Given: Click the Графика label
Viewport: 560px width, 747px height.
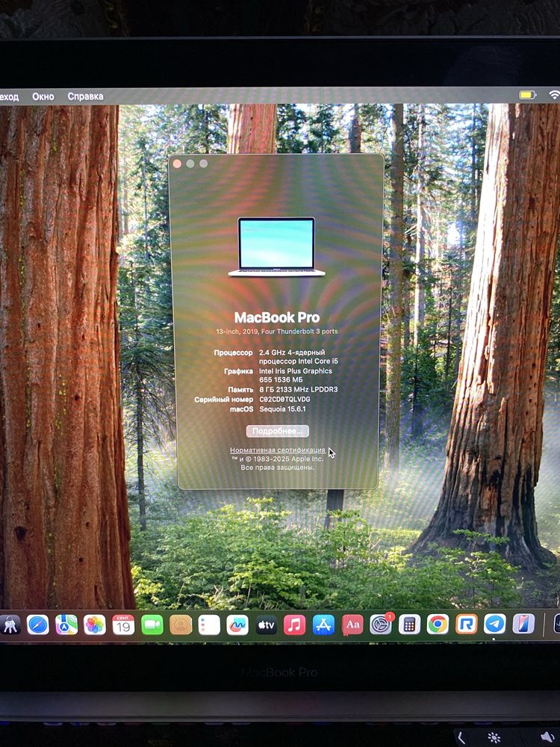Looking at the screenshot, I should pos(239,371).
